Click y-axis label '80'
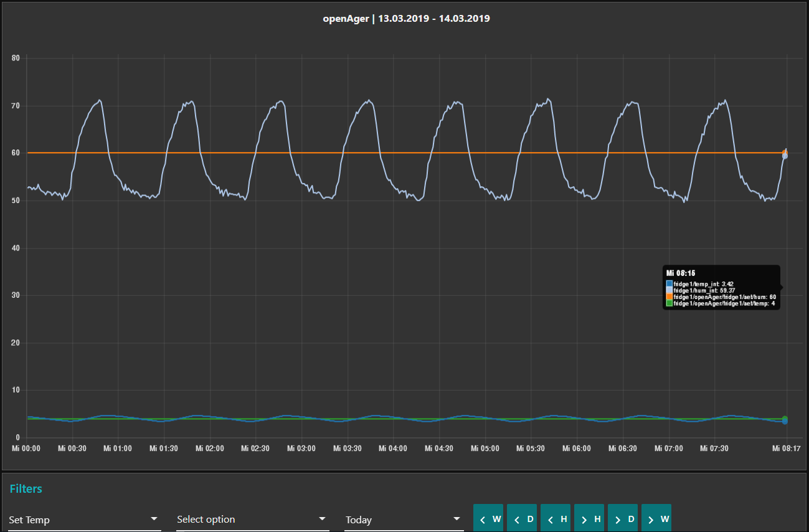Viewport: 809px width, 532px height. point(16,59)
